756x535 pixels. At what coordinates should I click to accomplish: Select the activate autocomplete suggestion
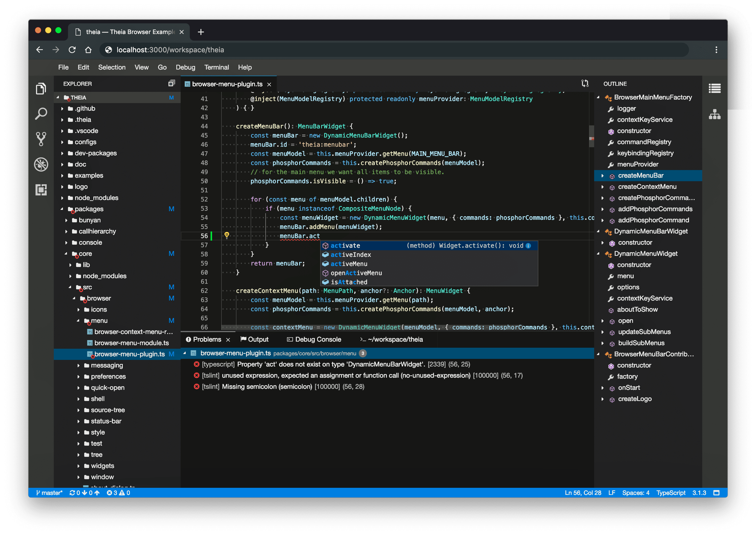pyautogui.click(x=345, y=245)
